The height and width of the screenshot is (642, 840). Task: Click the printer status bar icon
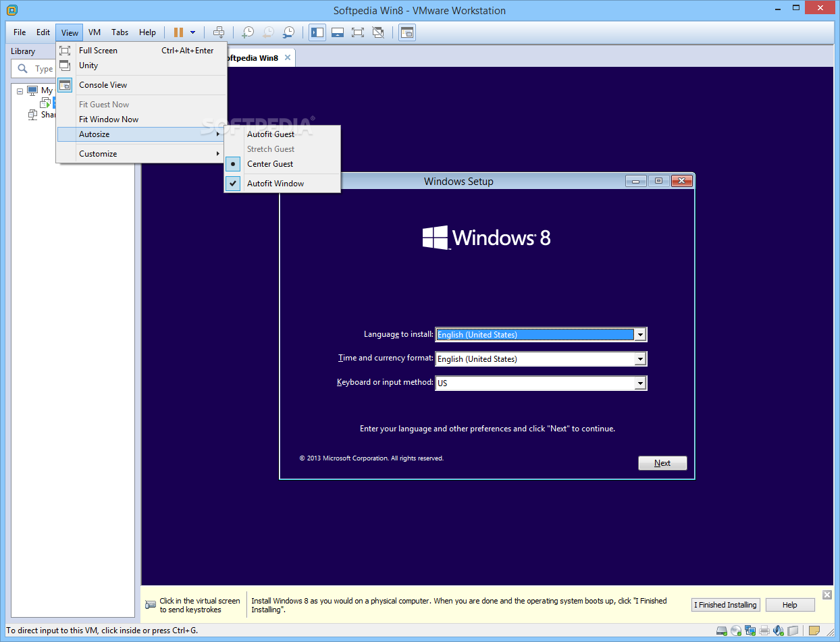pyautogui.click(x=764, y=631)
